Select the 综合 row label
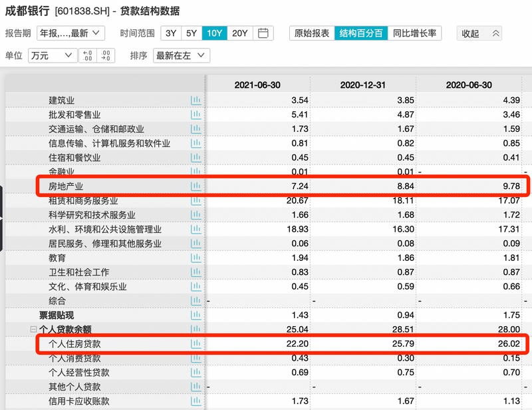Screen dimensions: 532x410 [57, 301]
